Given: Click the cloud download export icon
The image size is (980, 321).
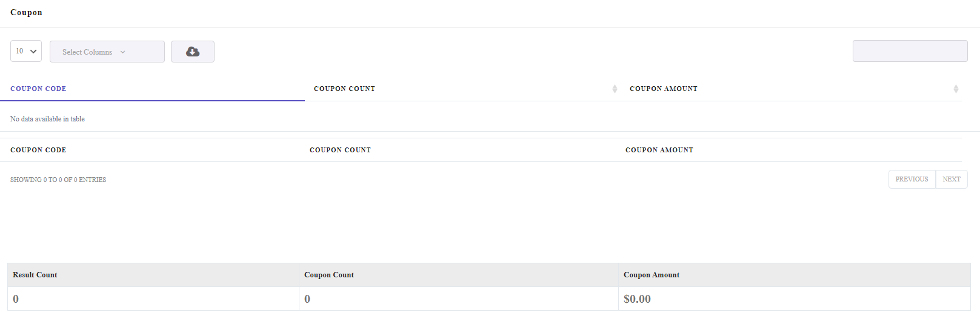Looking at the screenshot, I should [193, 52].
